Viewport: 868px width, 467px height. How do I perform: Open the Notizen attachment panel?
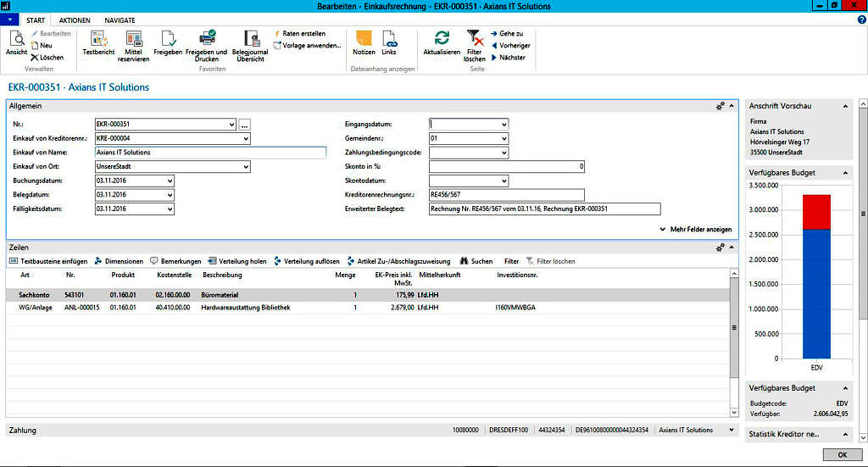pyautogui.click(x=364, y=39)
